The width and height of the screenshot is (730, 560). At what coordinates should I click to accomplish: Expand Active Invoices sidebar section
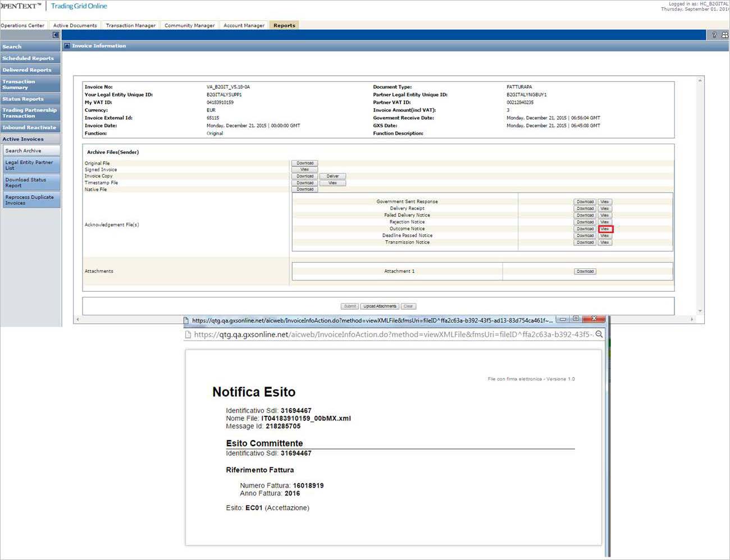pyautogui.click(x=30, y=139)
